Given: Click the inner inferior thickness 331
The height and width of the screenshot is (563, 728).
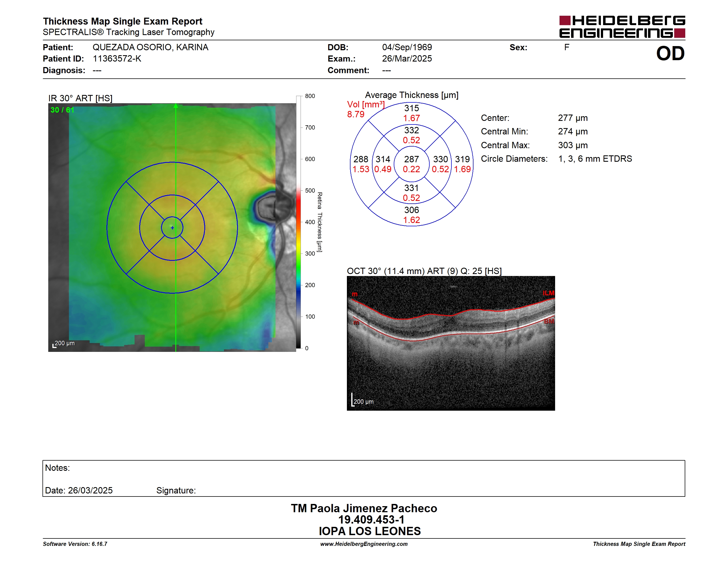Looking at the screenshot, I should click(x=412, y=188).
